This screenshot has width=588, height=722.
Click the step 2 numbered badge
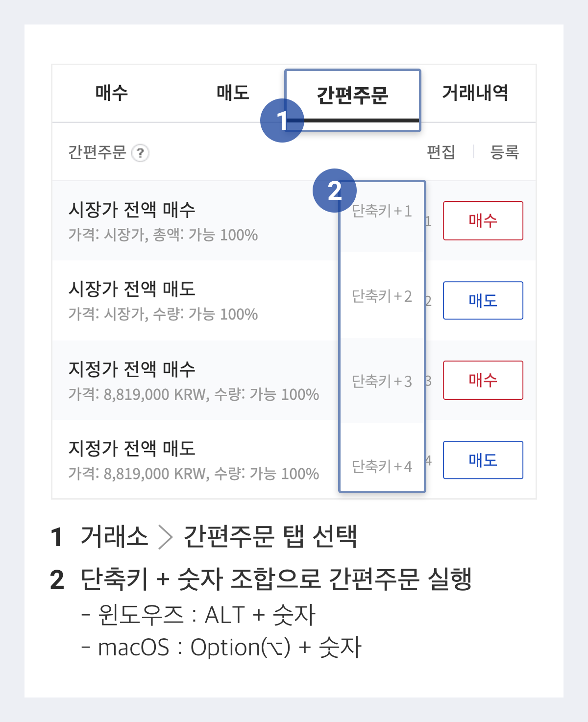coord(335,191)
